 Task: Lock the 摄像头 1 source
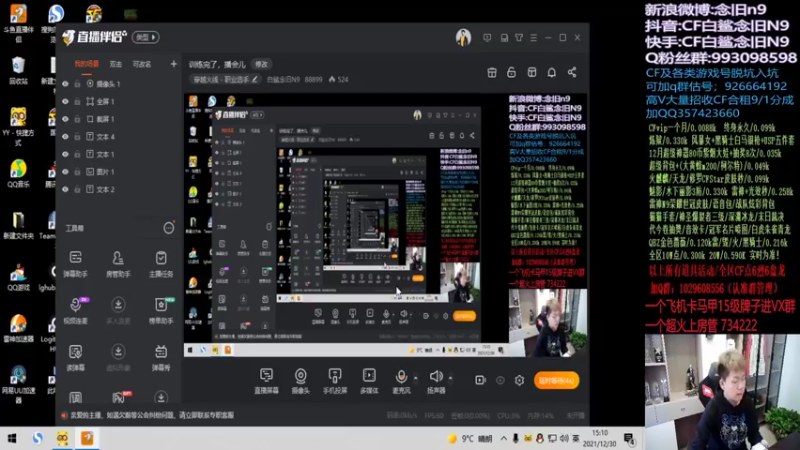pyautogui.click(x=78, y=84)
